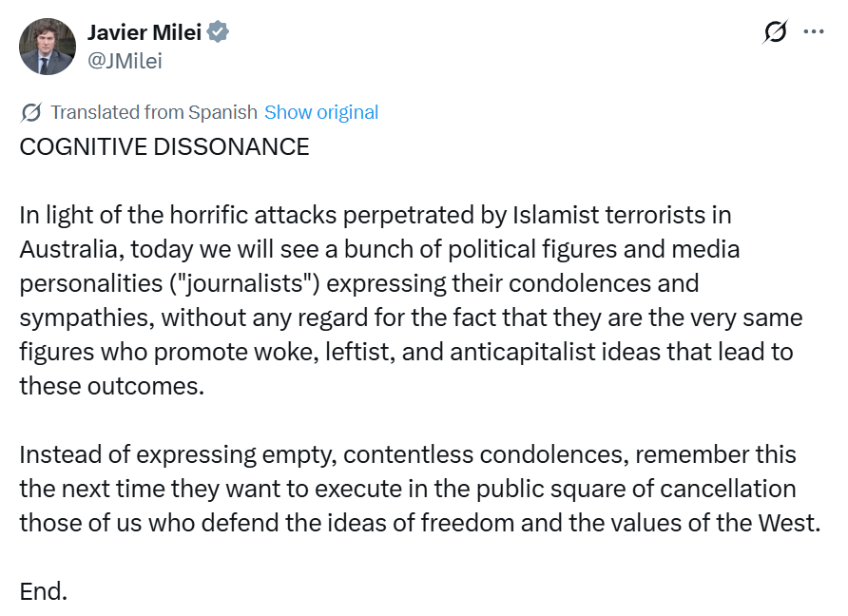This screenshot has width=848, height=616.
Task: Click the Grok icon beside the more menu
Action: pos(775,32)
